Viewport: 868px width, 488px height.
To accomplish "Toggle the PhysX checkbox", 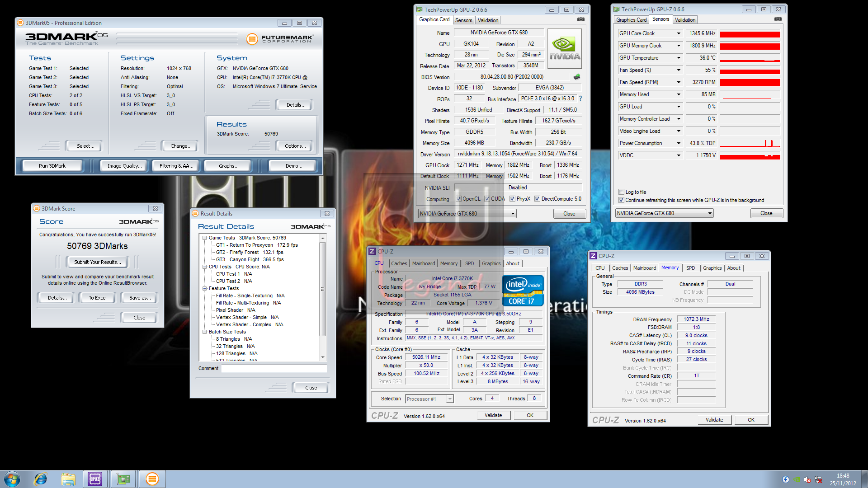I will click(x=513, y=199).
